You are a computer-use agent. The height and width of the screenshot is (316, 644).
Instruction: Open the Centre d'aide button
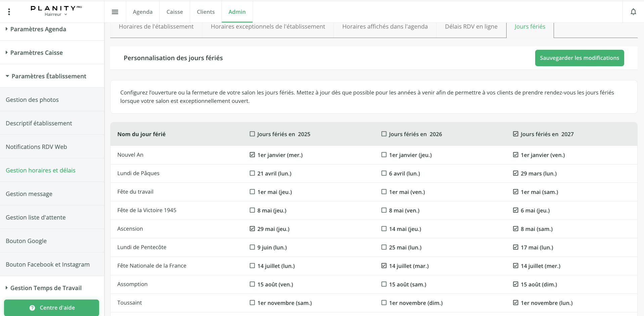point(52,308)
